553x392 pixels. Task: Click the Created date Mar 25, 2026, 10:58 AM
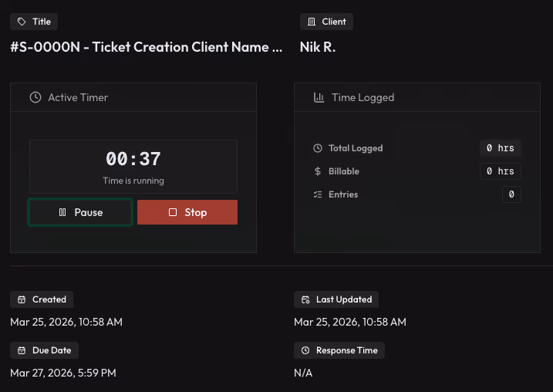[66, 322]
